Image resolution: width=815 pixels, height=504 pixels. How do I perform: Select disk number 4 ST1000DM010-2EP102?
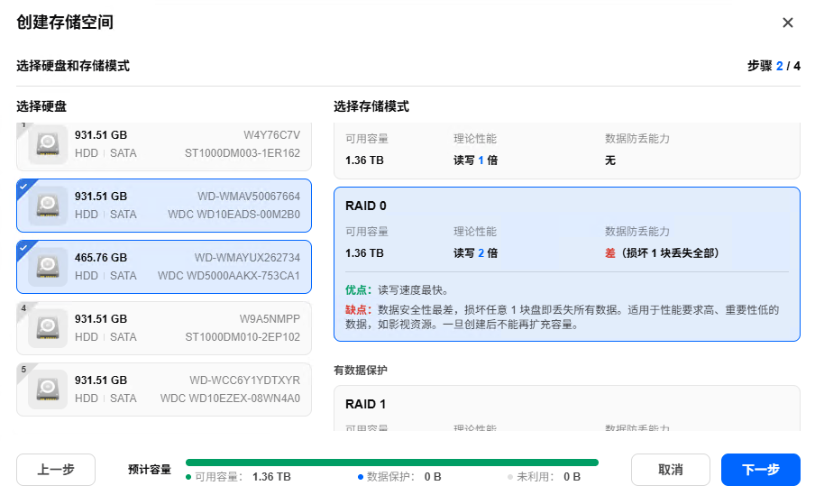(x=164, y=328)
